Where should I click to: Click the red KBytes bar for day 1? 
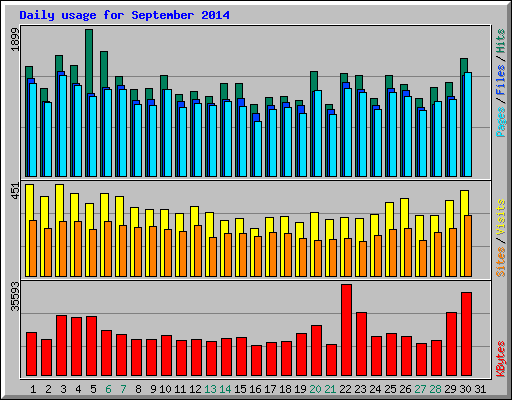(31, 354)
